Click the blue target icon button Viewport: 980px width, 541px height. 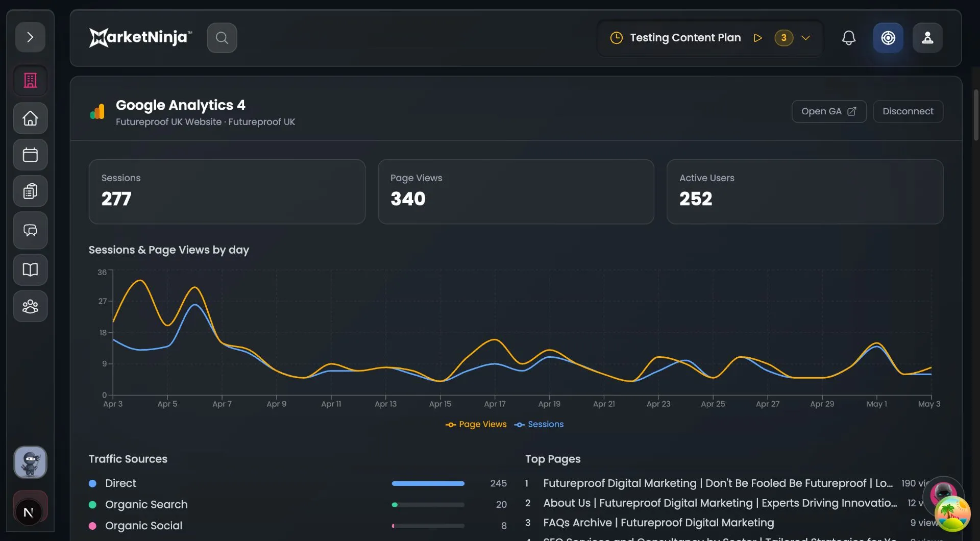pyautogui.click(x=888, y=38)
